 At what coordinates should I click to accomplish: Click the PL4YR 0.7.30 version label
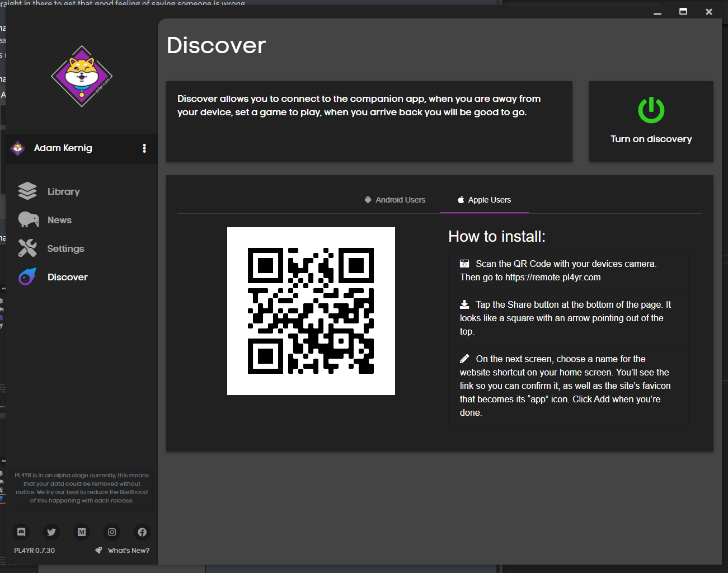coord(35,551)
